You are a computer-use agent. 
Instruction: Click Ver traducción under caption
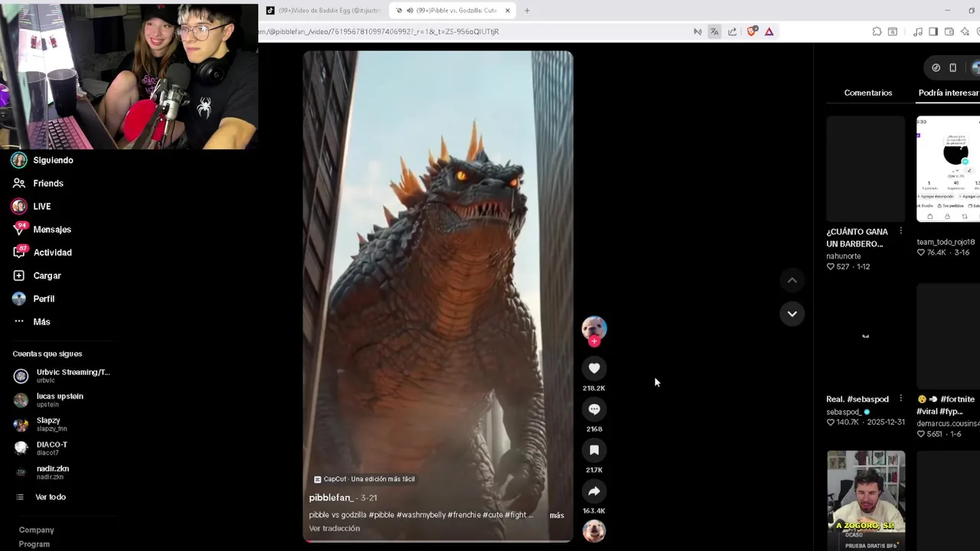point(335,528)
